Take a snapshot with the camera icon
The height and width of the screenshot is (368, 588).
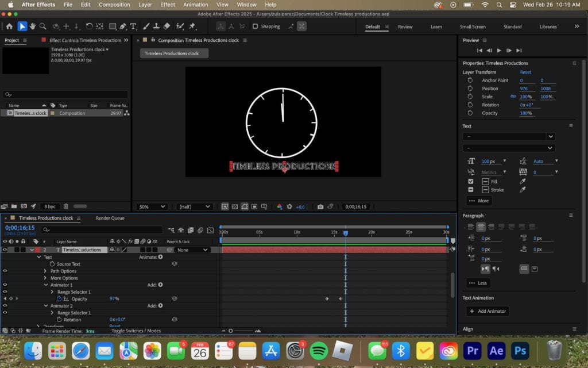click(320, 206)
